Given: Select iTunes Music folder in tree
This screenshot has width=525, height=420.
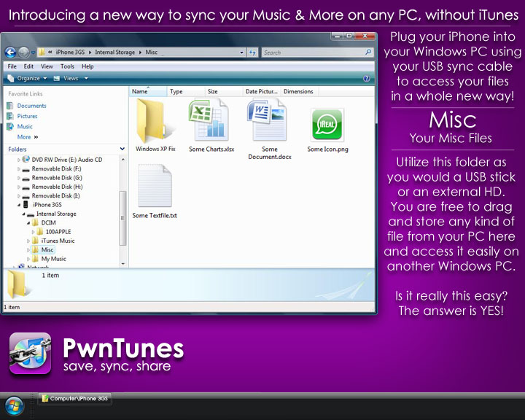Looking at the screenshot, I should click(58, 241).
